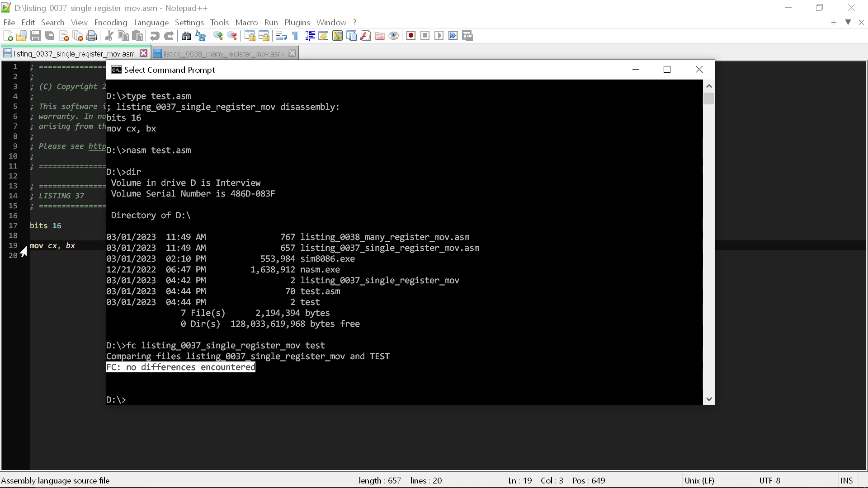Screen dimensions: 868x488
Task: Playback the recorded macro
Action: pos(439,36)
